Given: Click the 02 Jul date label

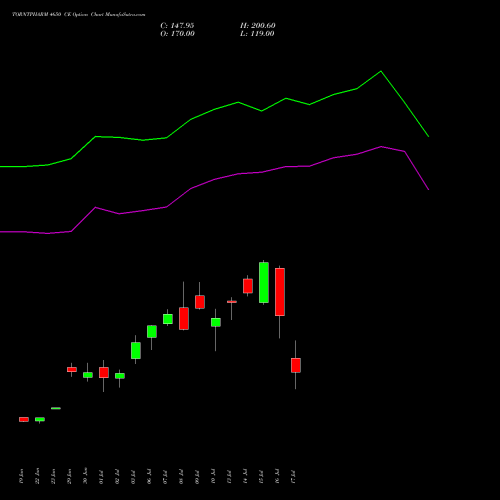Looking at the screenshot, I should click(118, 477).
